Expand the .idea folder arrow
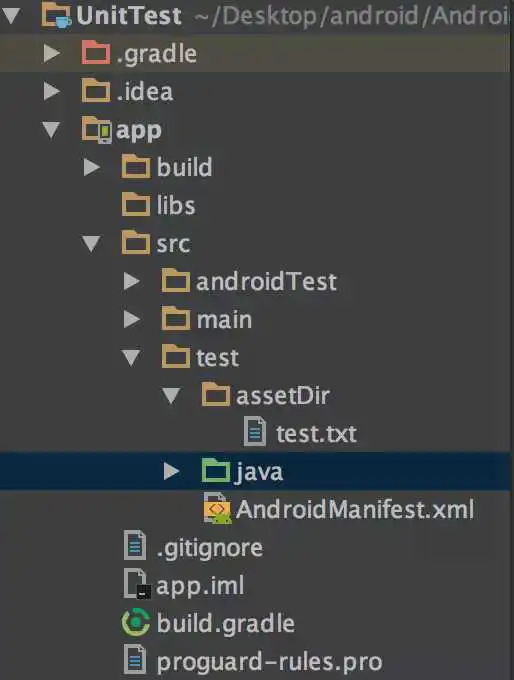This screenshot has height=680, width=514. click(52, 91)
